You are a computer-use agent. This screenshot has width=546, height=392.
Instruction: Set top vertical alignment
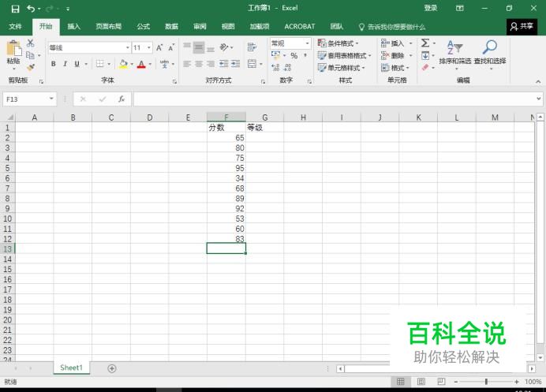pos(187,47)
